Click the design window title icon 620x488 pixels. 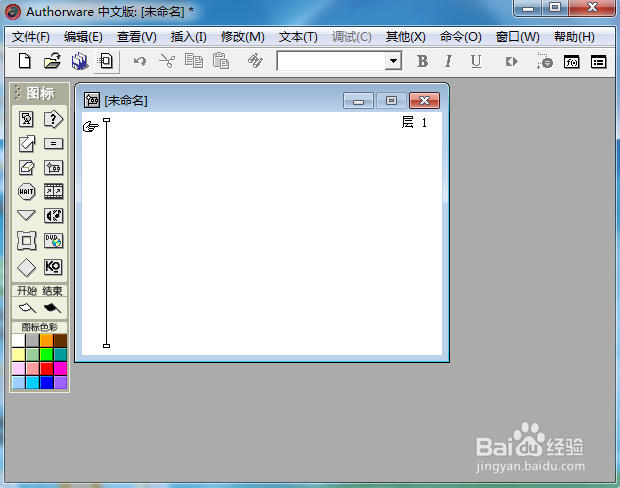pos(92,100)
